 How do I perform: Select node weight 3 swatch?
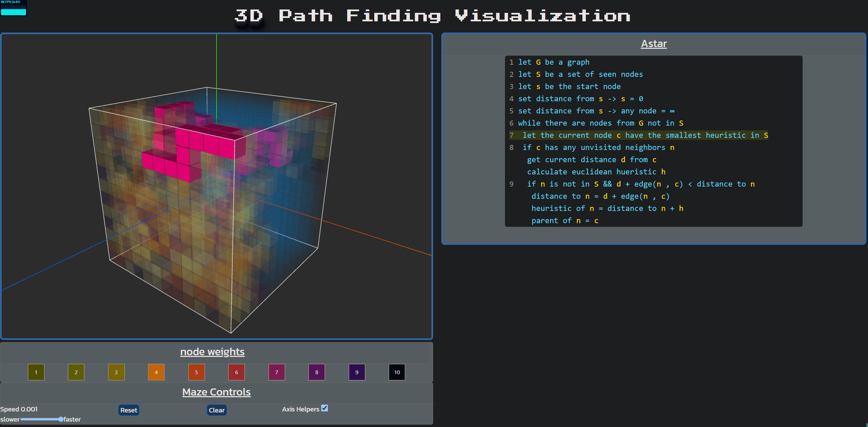coord(116,372)
